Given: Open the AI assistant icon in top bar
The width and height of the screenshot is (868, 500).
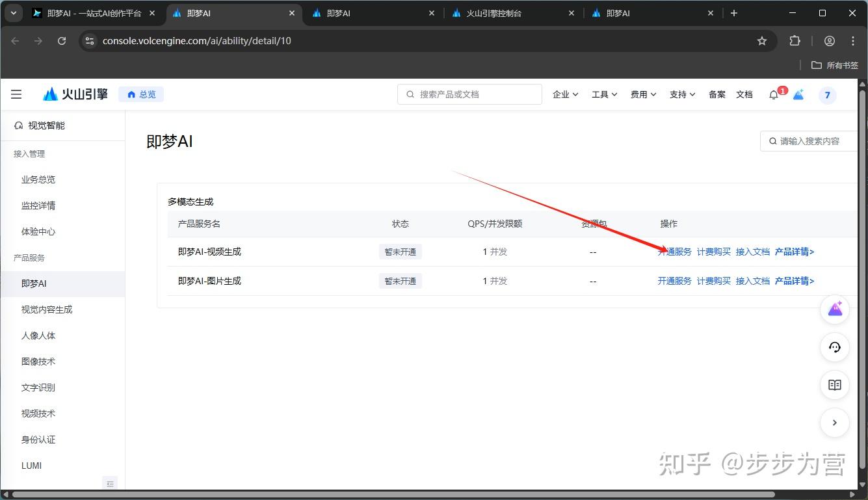Looking at the screenshot, I should tap(798, 95).
